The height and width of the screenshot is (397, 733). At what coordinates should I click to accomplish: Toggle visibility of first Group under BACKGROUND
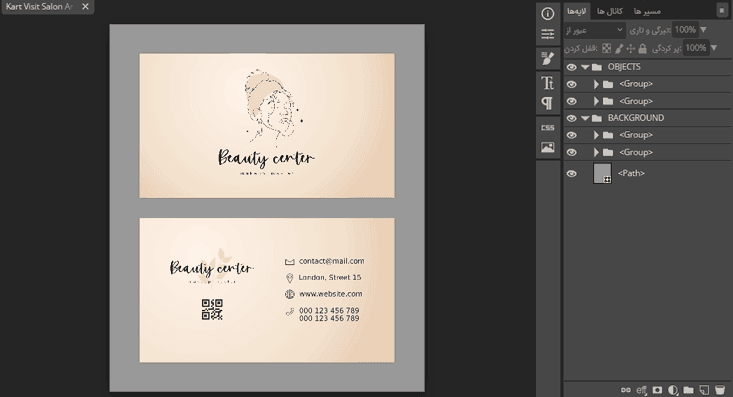(571, 135)
